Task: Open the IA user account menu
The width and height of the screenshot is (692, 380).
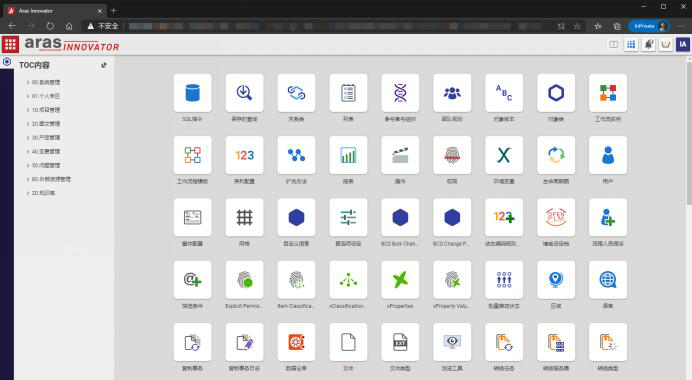Action: [x=683, y=44]
